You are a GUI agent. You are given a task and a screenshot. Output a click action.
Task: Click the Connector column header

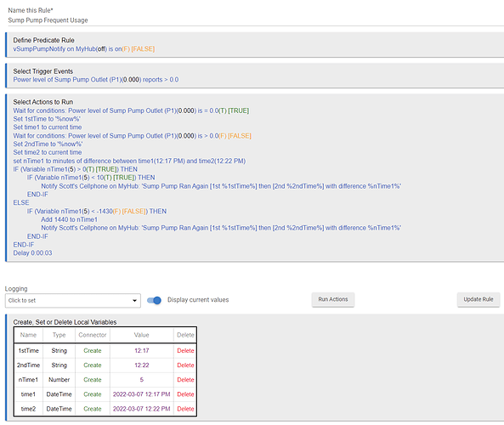pos(93,335)
